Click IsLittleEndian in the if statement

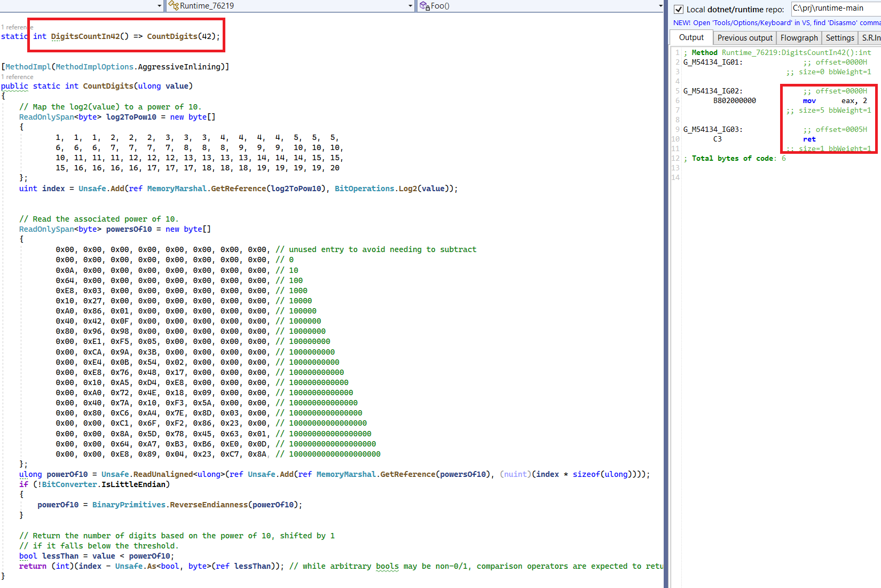133,484
